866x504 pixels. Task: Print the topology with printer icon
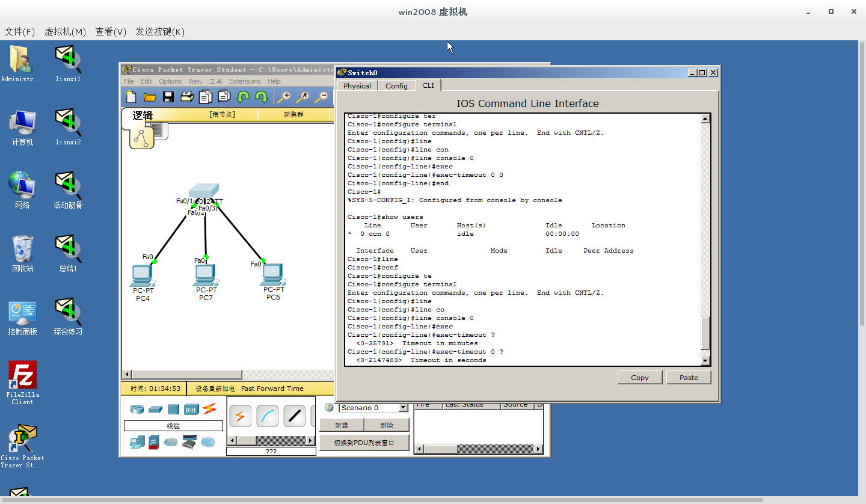[x=187, y=97]
